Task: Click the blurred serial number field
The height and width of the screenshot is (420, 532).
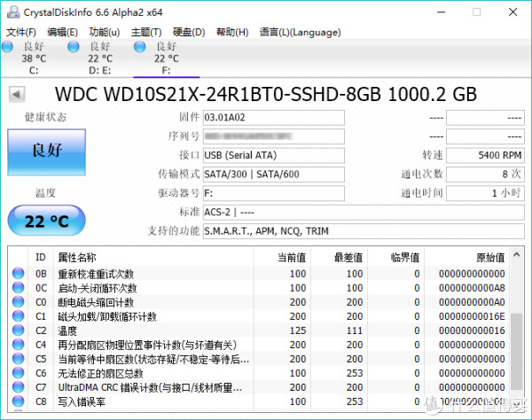Action: coord(274,136)
